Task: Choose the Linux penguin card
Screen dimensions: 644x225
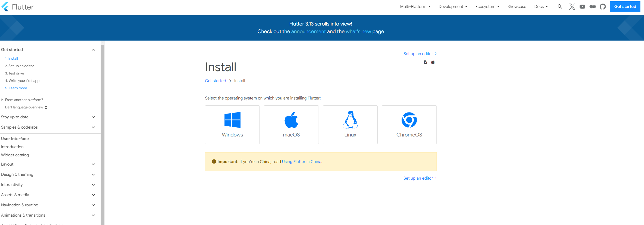Action: pyautogui.click(x=350, y=125)
